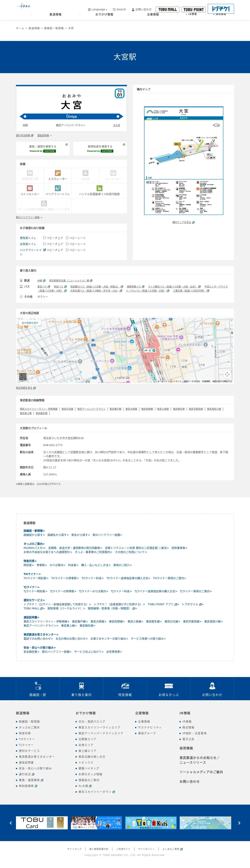
Task: Click the station layout map thumbnail
Action: point(184,161)
